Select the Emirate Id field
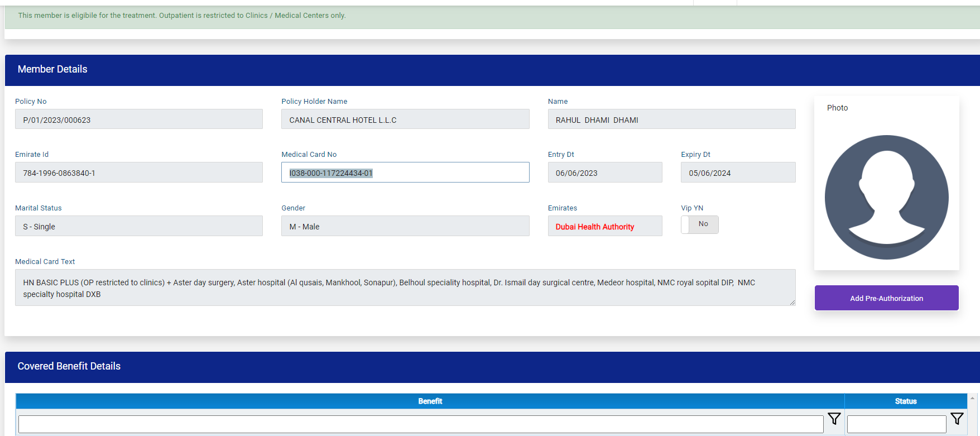 click(x=138, y=173)
